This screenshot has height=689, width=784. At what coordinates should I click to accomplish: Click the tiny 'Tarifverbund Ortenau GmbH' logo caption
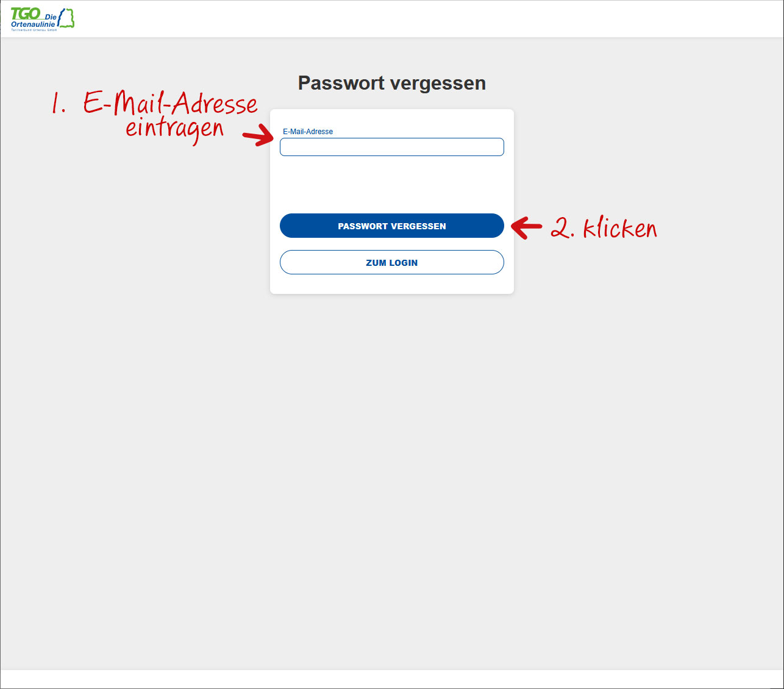click(x=34, y=29)
